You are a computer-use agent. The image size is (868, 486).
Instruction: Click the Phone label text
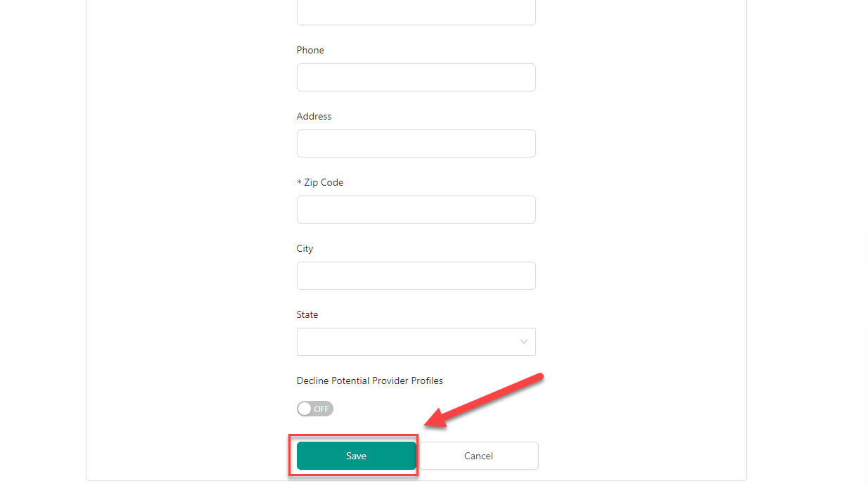[310, 50]
